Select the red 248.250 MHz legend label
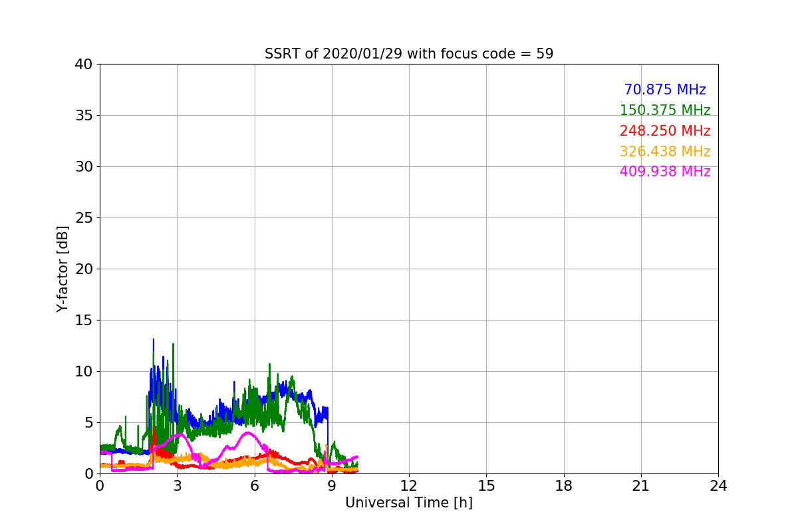798x532 pixels. coord(665,131)
